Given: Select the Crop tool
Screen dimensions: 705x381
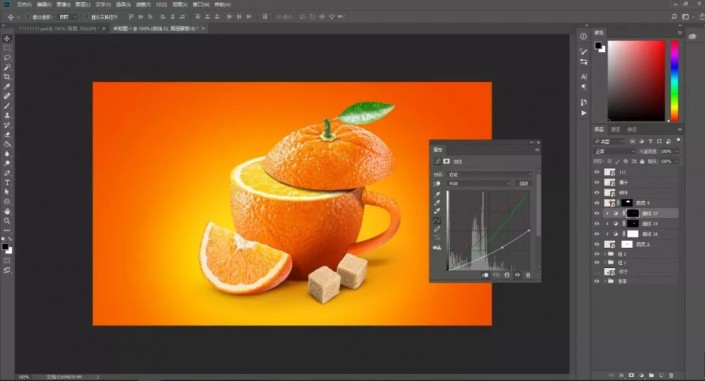Looking at the screenshot, I should pyautogui.click(x=7, y=77).
